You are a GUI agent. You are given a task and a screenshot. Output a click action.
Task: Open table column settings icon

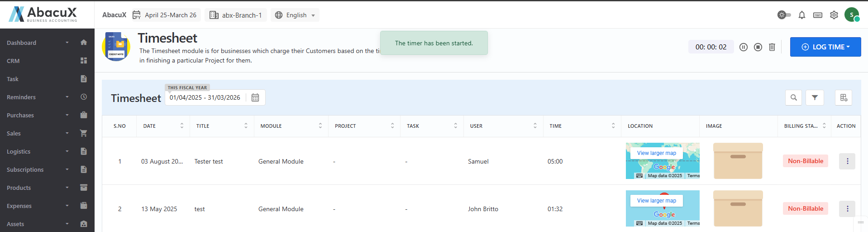click(844, 97)
